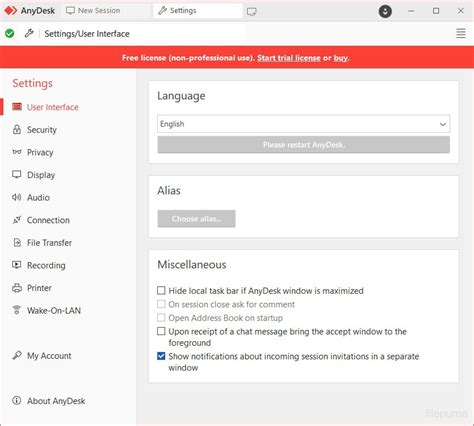Open Privacy settings page

click(40, 152)
